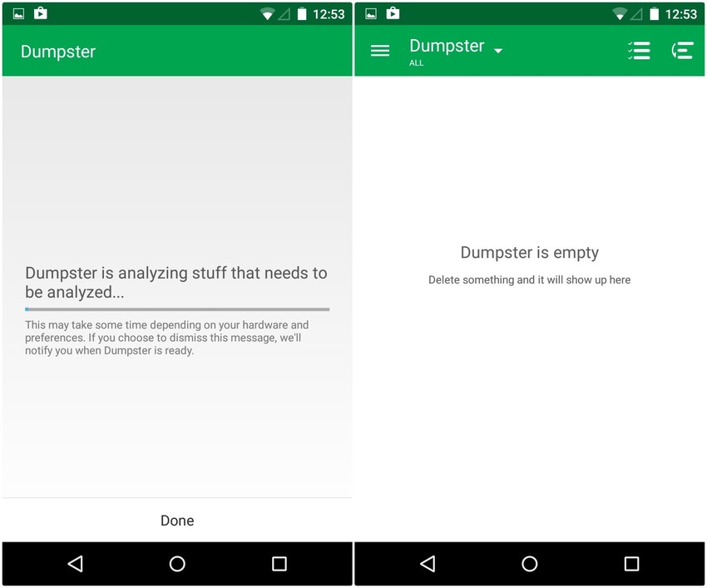707x588 pixels.
Task: Tap the battery icon in right status bar
Action: (x=654, y=14)
